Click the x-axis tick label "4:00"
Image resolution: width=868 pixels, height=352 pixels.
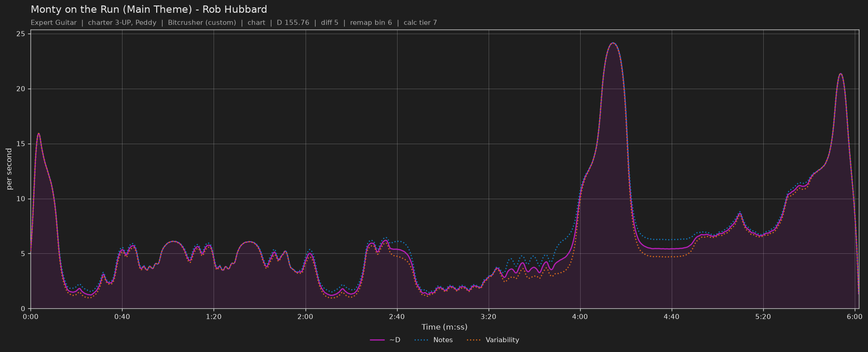580,317
